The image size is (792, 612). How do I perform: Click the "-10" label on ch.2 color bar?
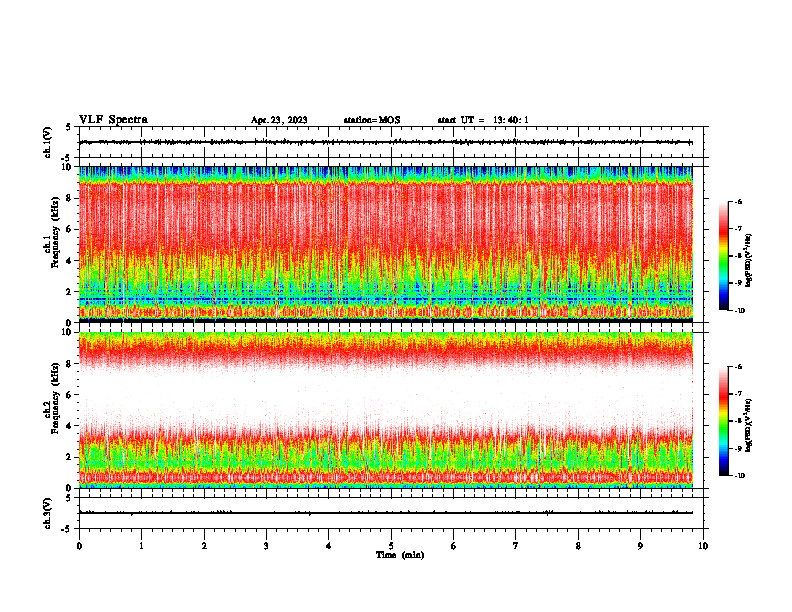tap(739, 476)
